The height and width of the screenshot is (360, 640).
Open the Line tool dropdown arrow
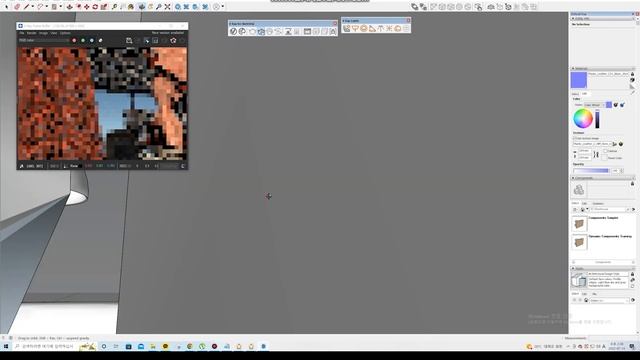click(33, 7)
